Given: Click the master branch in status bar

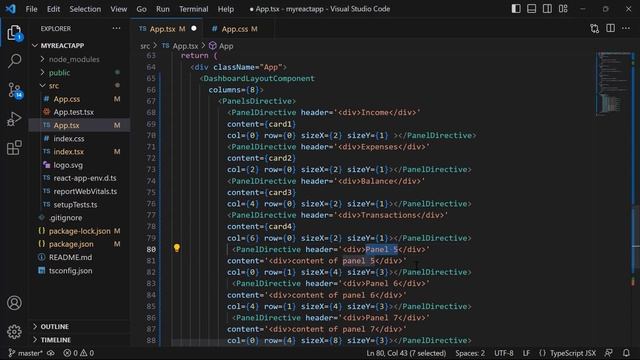Looking at the screenshot, I should point(26,353).
